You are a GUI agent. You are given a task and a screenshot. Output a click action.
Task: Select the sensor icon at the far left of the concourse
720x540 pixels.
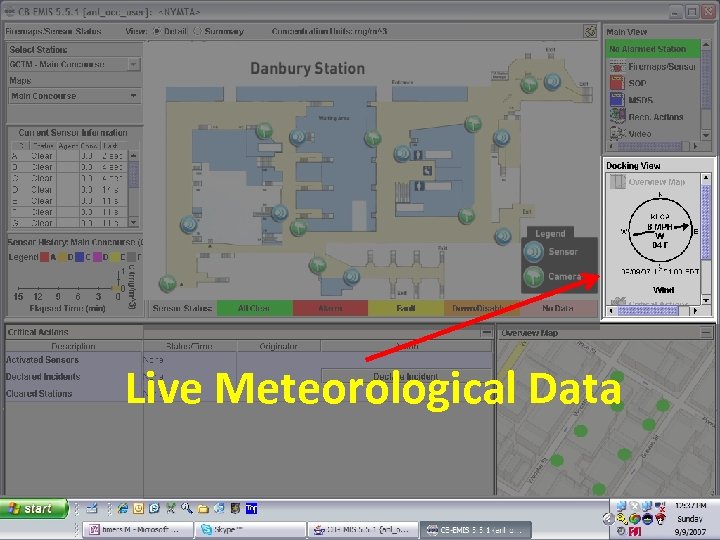tap(189, 225)
